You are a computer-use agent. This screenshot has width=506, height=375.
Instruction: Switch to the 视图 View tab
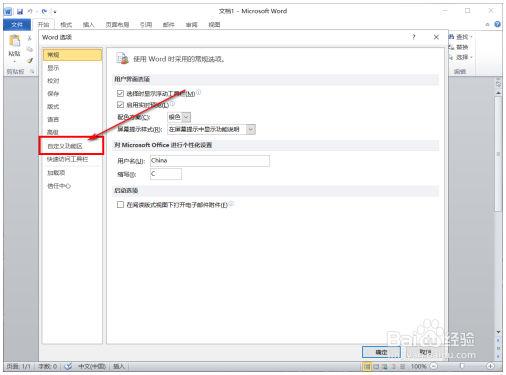click(214, 24)
